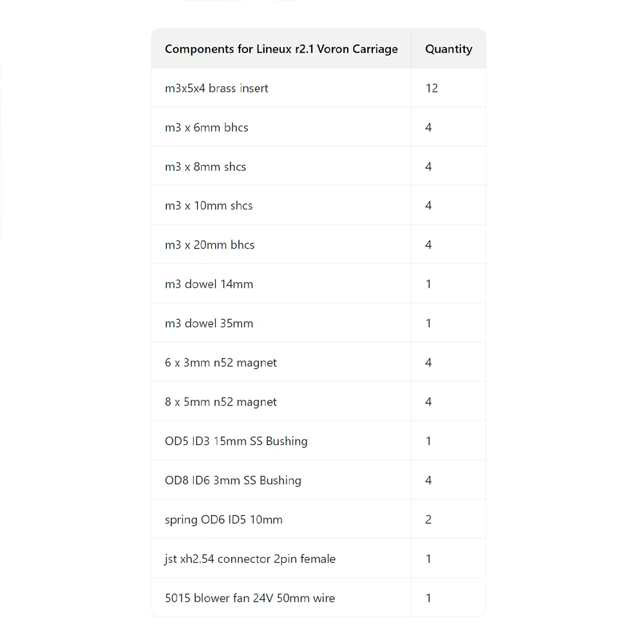Select 'jst xh2.54 connector 2pin female' cell
Screen dimensions: 644x644
tap(250, 559)
